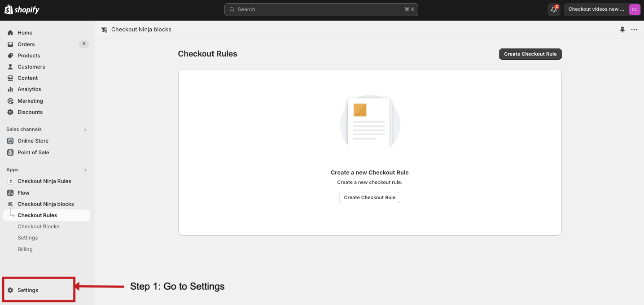The height and width of the screenshot is (305, 644).
Task: Click the Shopify logo icon
Action: 9,9
